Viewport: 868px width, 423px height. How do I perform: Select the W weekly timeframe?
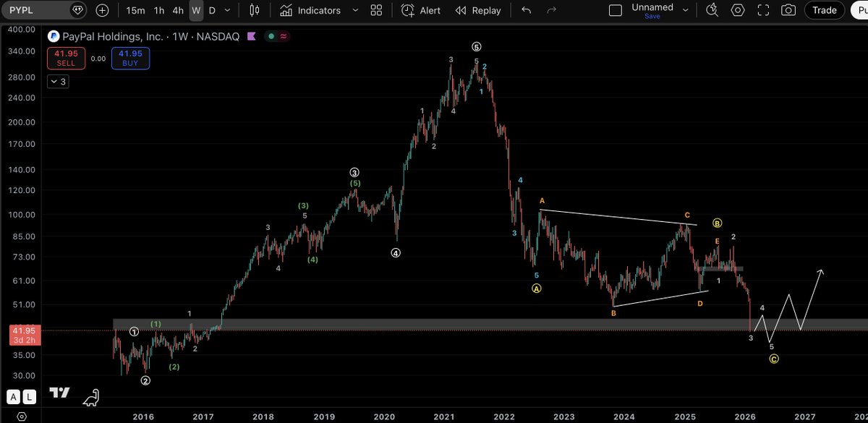pyautogui.click(x=196, y=10)
